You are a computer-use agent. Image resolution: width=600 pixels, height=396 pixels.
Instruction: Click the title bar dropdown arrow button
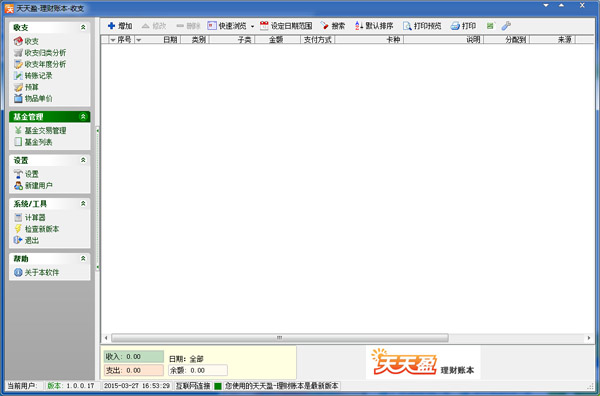click(546, 5)
